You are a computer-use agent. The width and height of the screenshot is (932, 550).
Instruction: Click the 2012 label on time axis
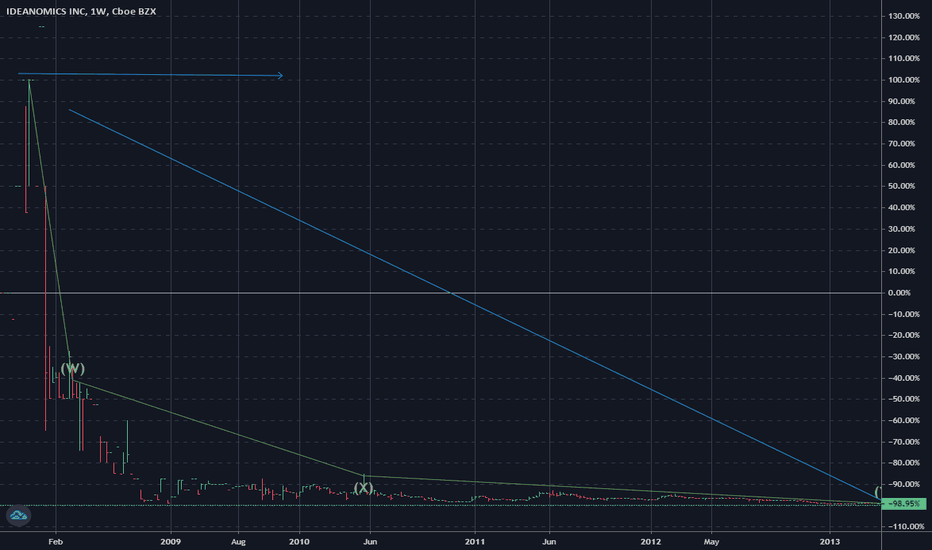point(651,541)
